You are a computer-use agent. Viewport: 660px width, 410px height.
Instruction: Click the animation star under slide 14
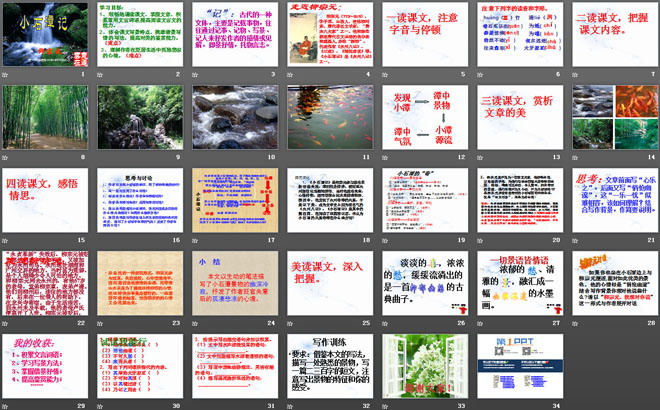coord(575,158)
